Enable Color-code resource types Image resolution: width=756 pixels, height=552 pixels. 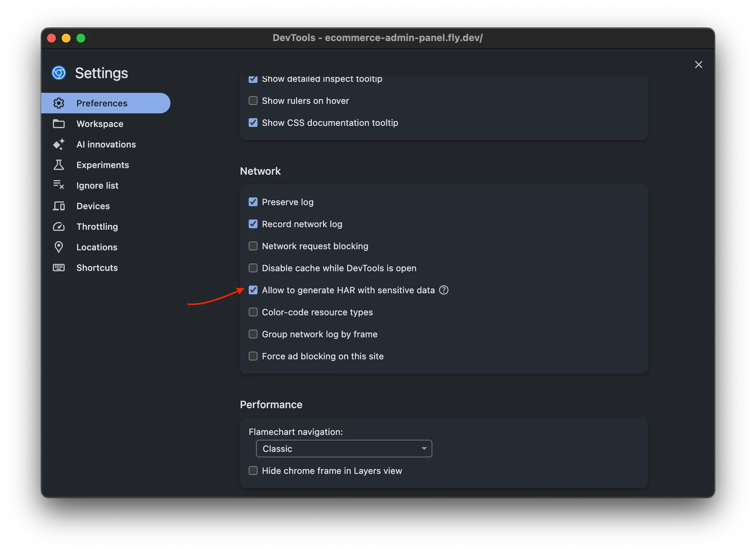253,312
